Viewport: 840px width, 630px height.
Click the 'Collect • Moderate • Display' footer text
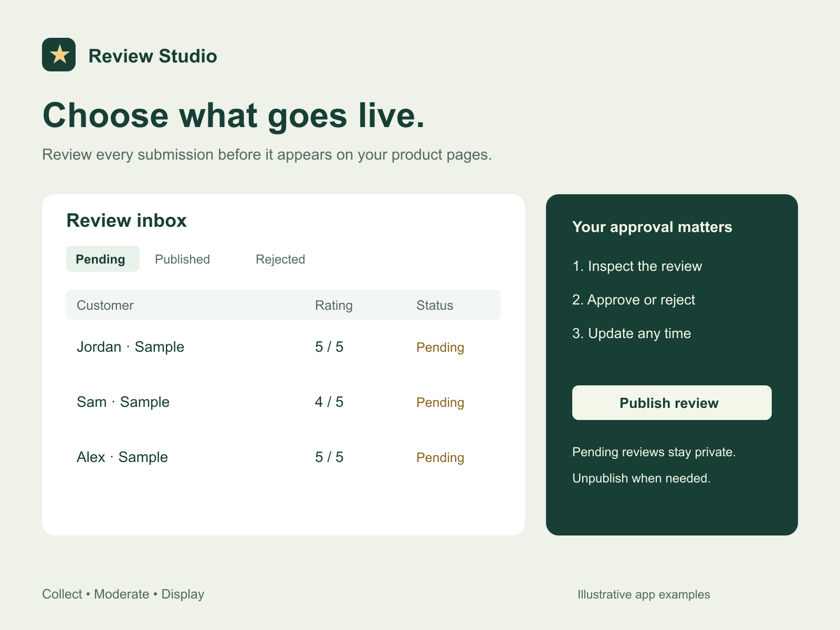click(123, 594)
